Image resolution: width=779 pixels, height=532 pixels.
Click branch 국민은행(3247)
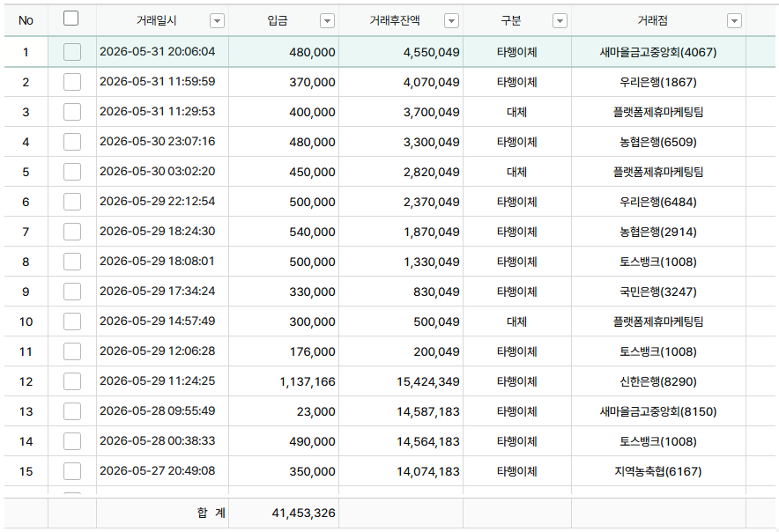[658, 292]
